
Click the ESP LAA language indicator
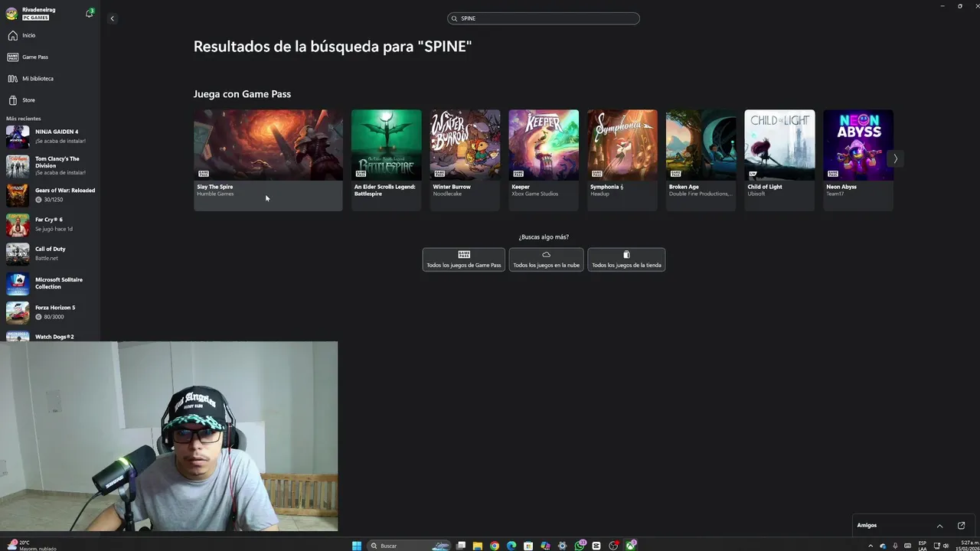coord(923,546)
